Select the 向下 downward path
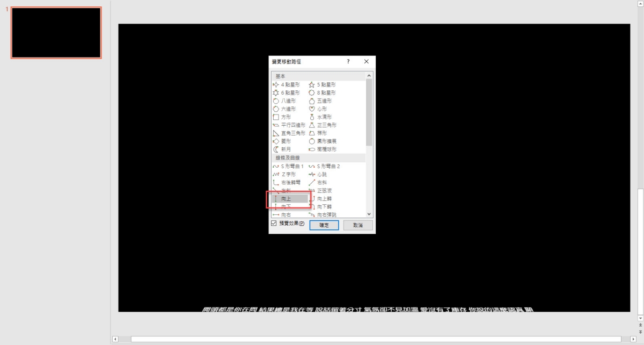This screenshot has height=345, width=644. [x=282, y=207]
